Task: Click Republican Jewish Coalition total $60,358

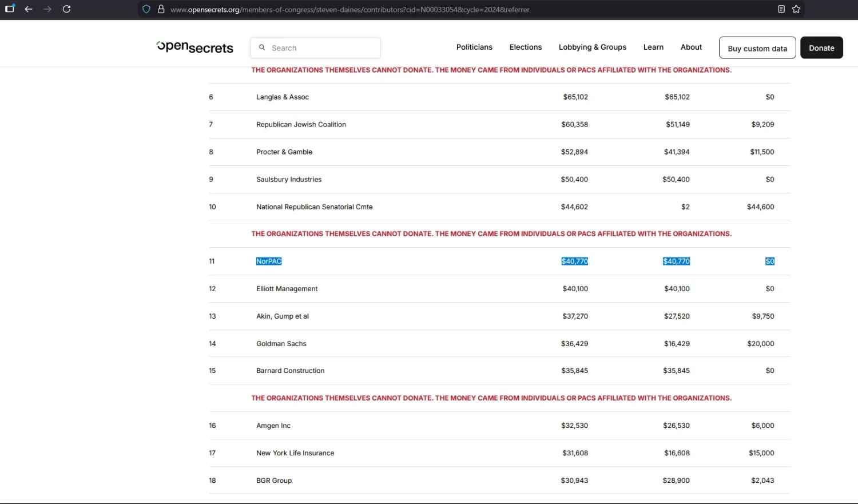Action: (575, 125)
